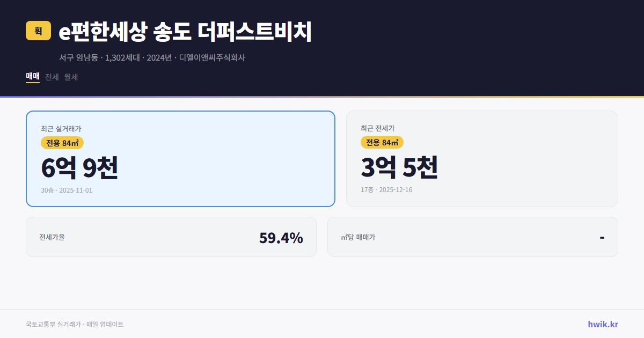
Task: Click the 6억 9천 price value
Action: click(79, 168)
